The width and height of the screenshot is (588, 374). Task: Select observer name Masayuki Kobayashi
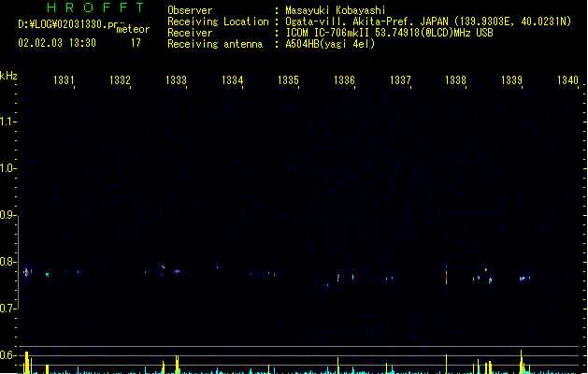(x=336, y=10)
